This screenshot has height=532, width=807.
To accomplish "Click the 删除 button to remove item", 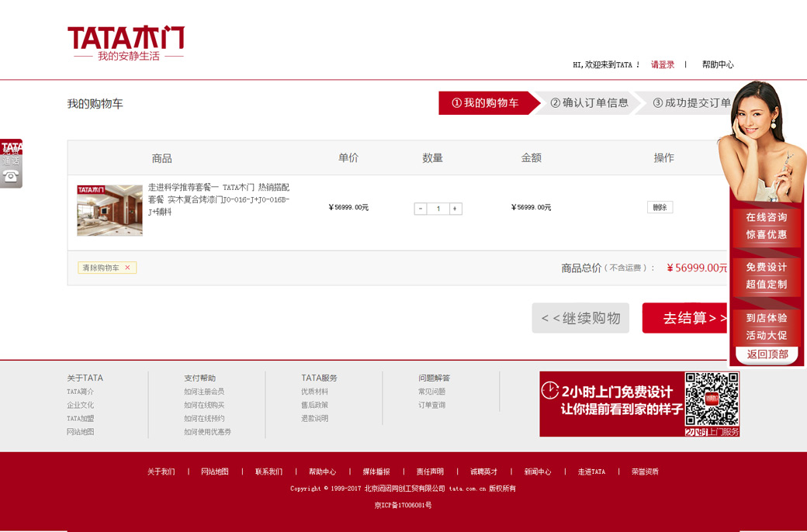I will [x=660, y=207].
